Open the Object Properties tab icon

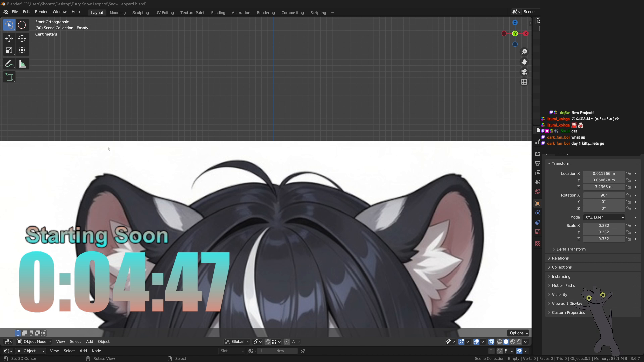click(538, 203)
